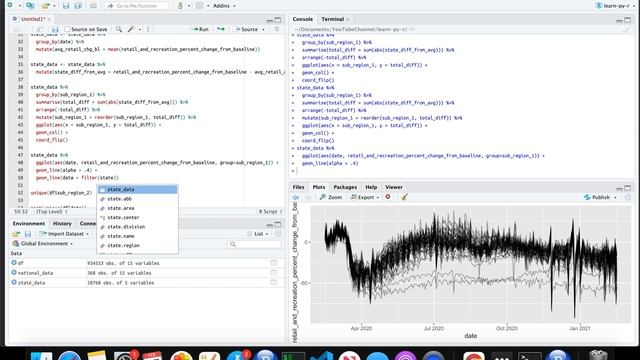Screen dimensions: 640x360
Task: Click the Re-run previous code icon
Action: click(x=221, y=29)
